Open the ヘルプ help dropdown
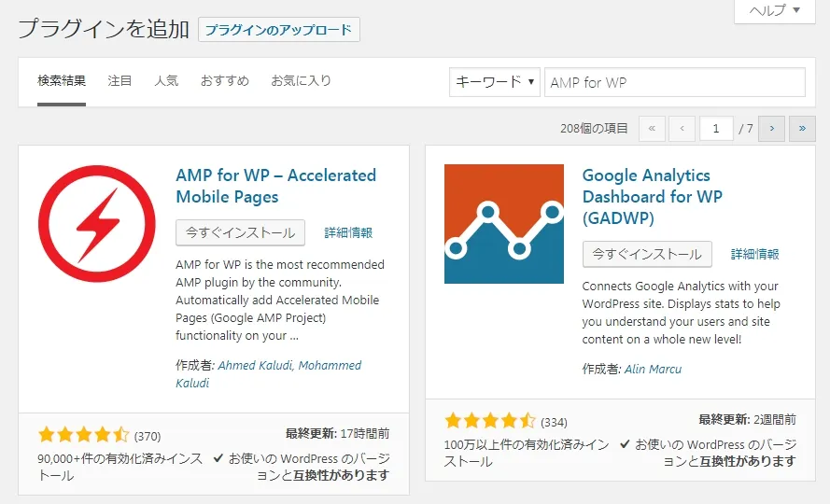Viewport: 830px width, 504px height. tap(774, 10)
